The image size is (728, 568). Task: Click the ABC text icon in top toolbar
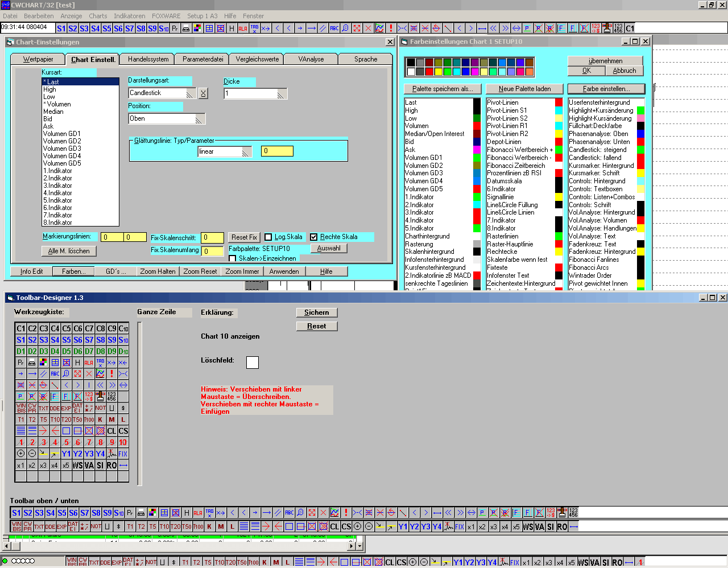(334, 28)
